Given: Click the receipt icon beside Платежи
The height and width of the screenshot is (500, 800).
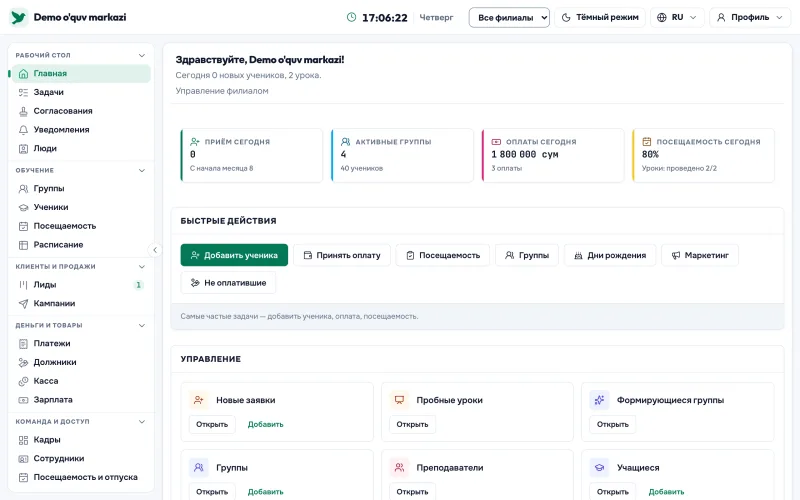Looking at the screenshot, I should [x=23, y=344].
